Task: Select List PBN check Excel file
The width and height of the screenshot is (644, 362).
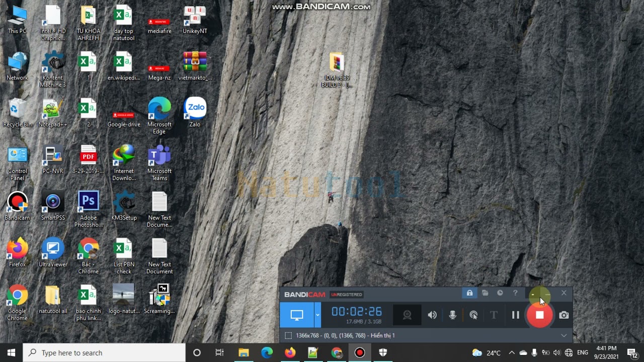Action: pos(124,256)
